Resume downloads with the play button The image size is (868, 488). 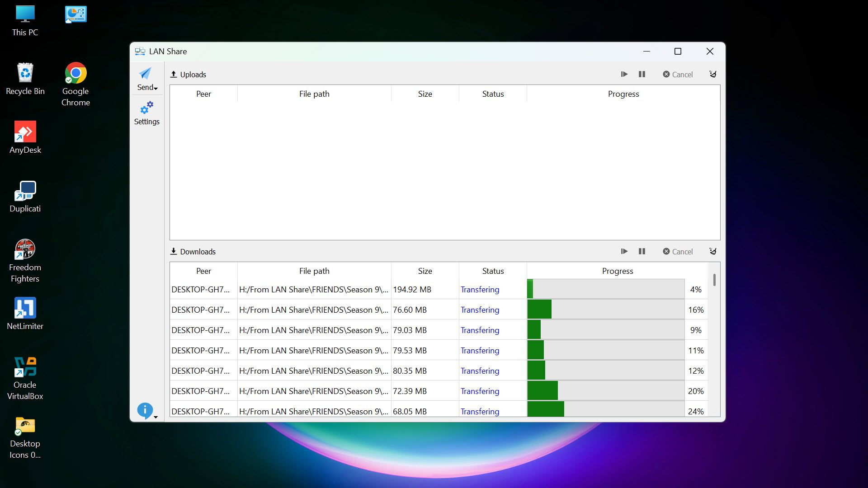[x=624, y=251]
